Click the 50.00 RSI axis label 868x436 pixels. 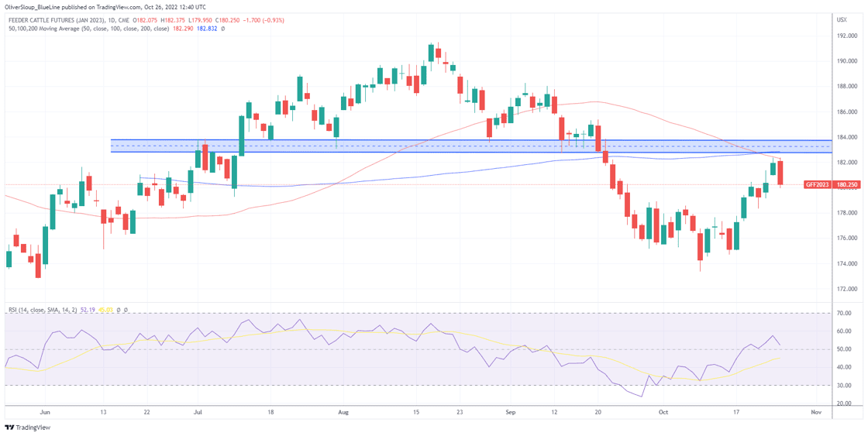[x=844, y=350]
